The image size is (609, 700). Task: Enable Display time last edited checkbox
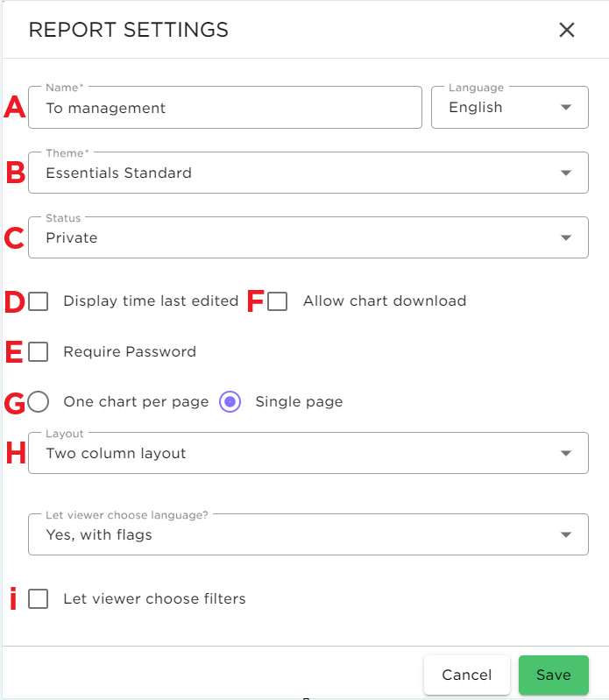38,301
